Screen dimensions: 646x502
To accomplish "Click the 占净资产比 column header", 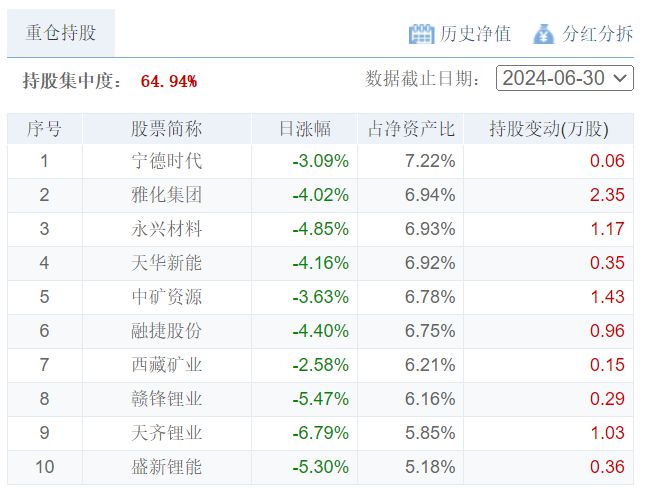I will tap(411, 129).
